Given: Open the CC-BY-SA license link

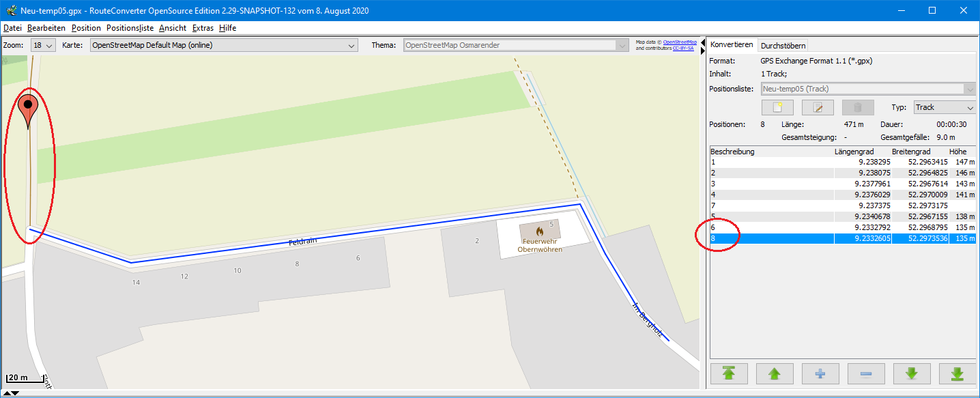Looking at the screenshot, I should (x=684, y=48).
